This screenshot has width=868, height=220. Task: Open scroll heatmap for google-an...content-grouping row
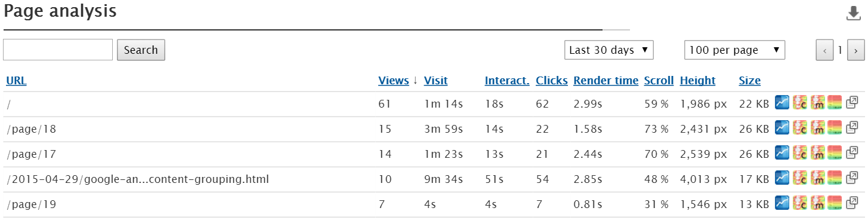click(835, 179)
